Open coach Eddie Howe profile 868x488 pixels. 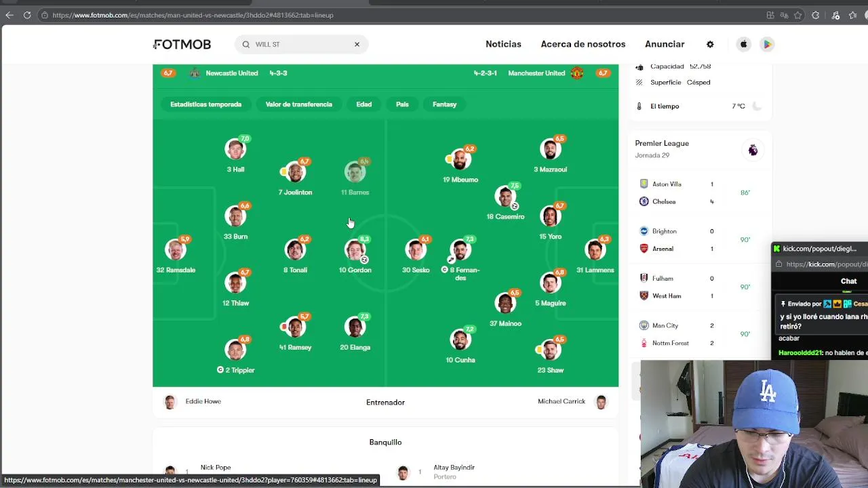coord(193,402)
